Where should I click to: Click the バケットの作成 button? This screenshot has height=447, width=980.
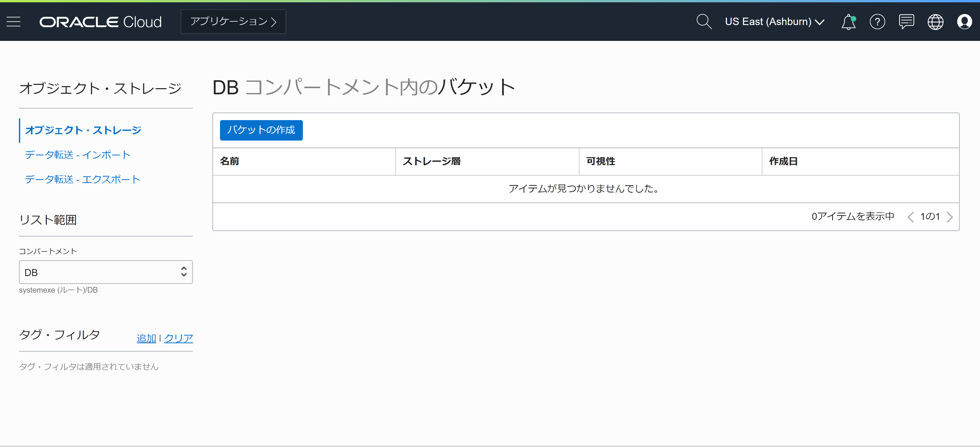261,130
